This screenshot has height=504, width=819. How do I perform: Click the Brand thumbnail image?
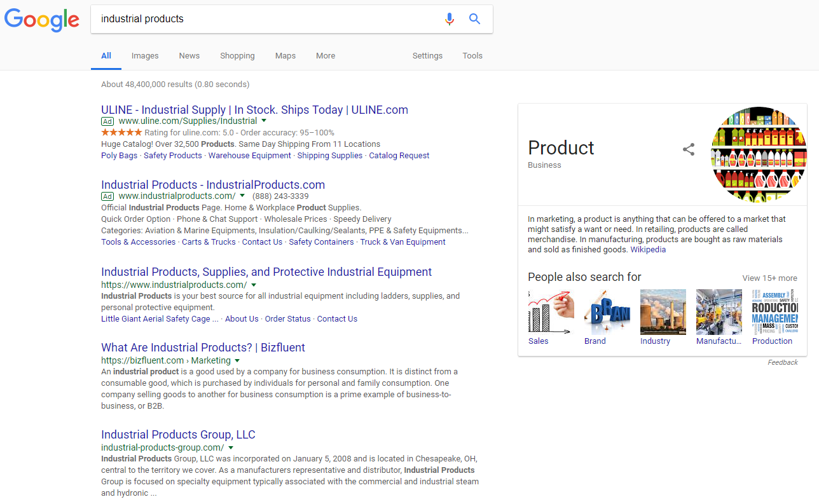pyautogui.click(x=607, y=312)
